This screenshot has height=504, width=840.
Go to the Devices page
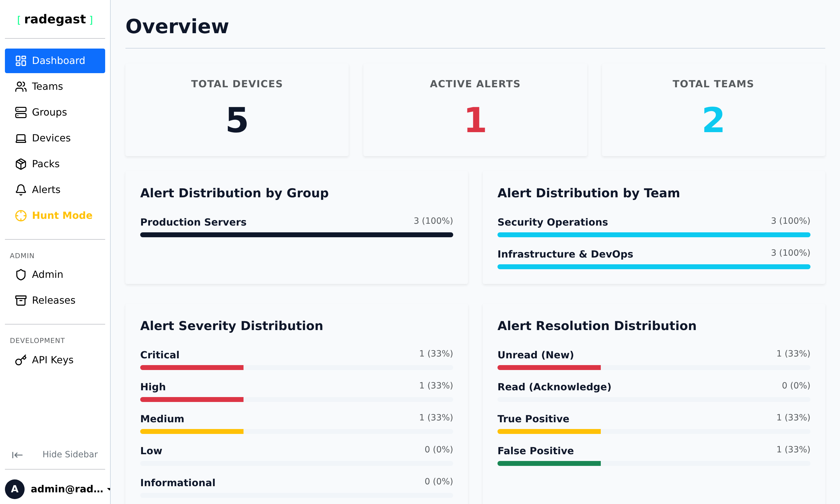point(55,138)
